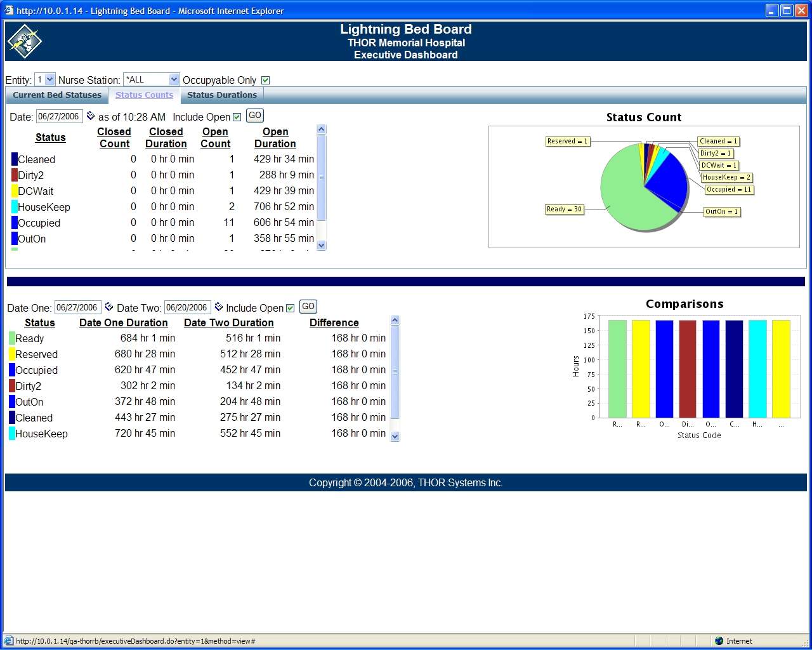
Task: Click the Date One input field
Action: pyautogui.click(x=78, y=307)
